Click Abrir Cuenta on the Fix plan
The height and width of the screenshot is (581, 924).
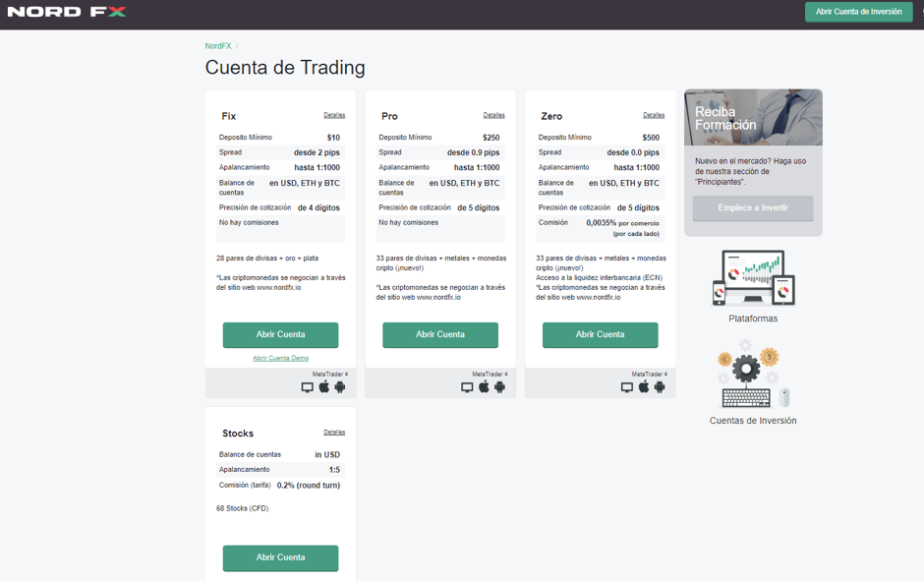click(x=280, y=335)
